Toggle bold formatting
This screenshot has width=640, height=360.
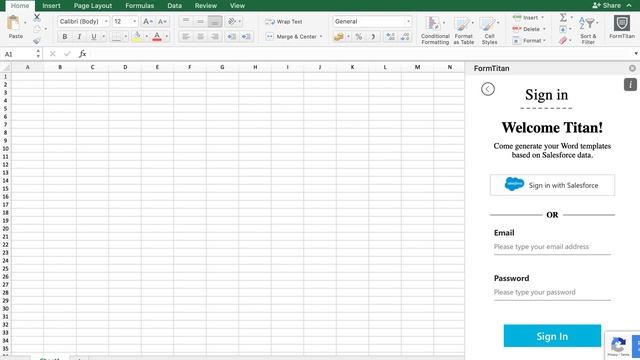pos(64,37)
